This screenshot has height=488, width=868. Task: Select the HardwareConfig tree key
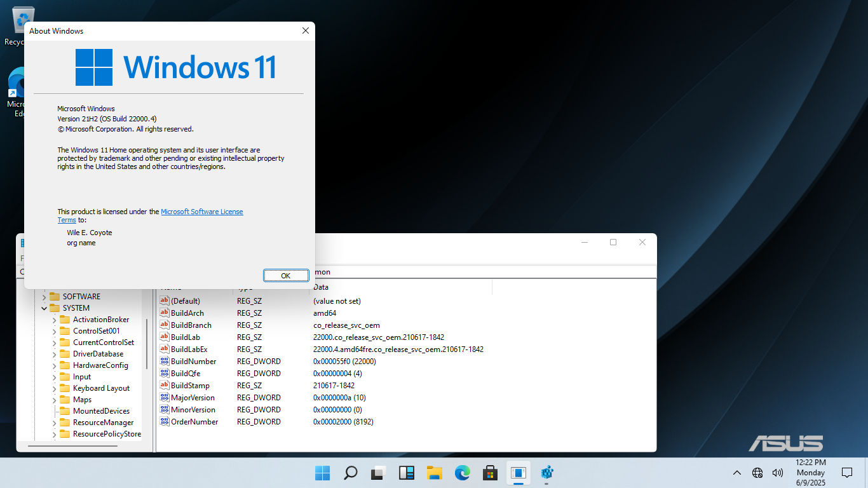100,365
